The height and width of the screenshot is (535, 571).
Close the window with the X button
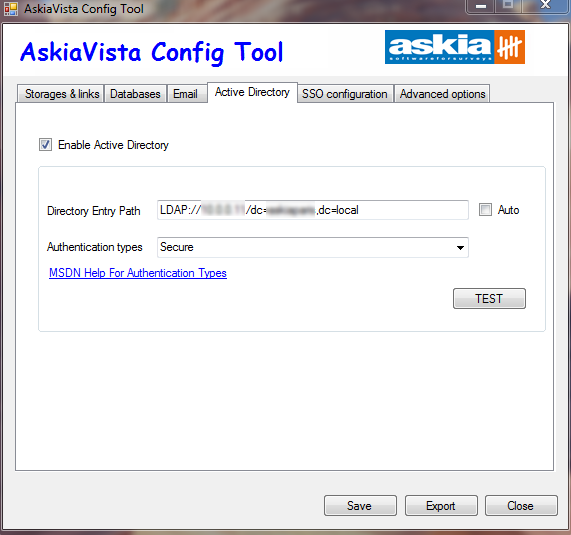tap(546, 5)
